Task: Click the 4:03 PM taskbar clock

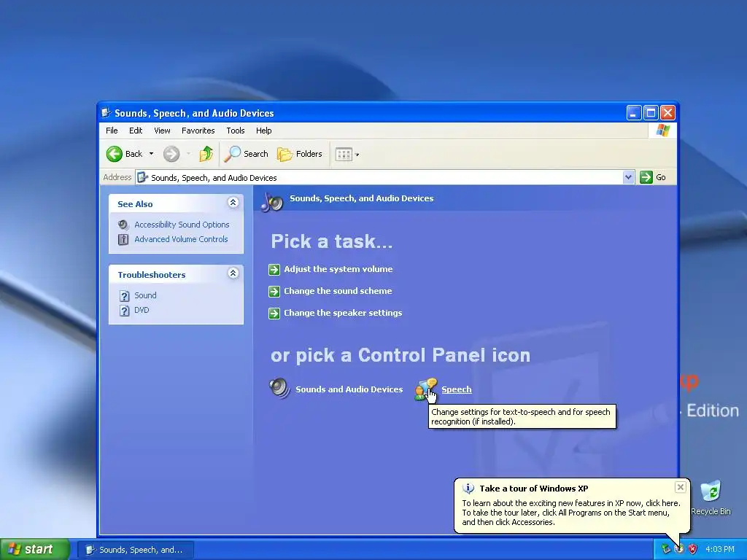Action: tap(720, 549)
